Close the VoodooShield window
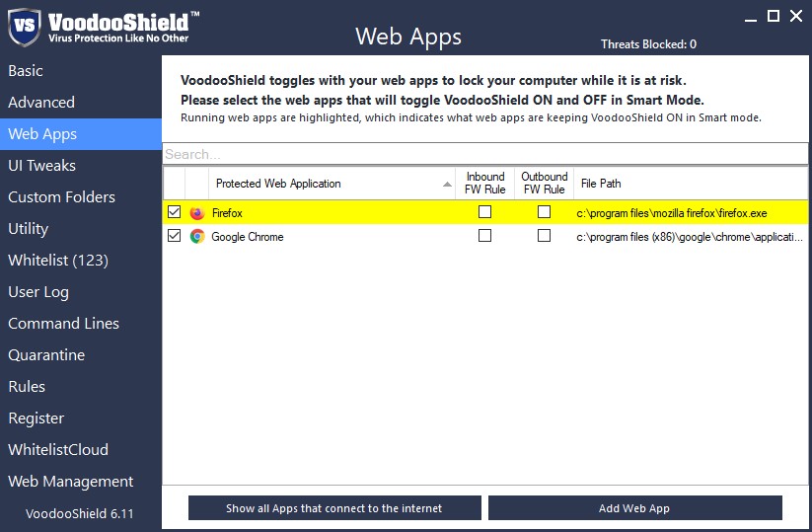This screenshot has height=532, width=812. point(796,16)
